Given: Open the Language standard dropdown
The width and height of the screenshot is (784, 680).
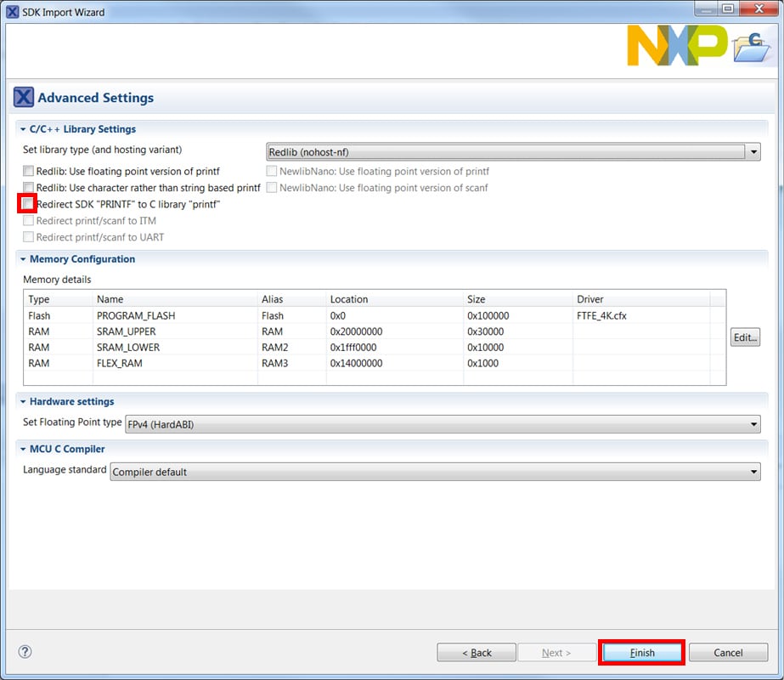Looking at the screenshot, I should tap(435, 472).
